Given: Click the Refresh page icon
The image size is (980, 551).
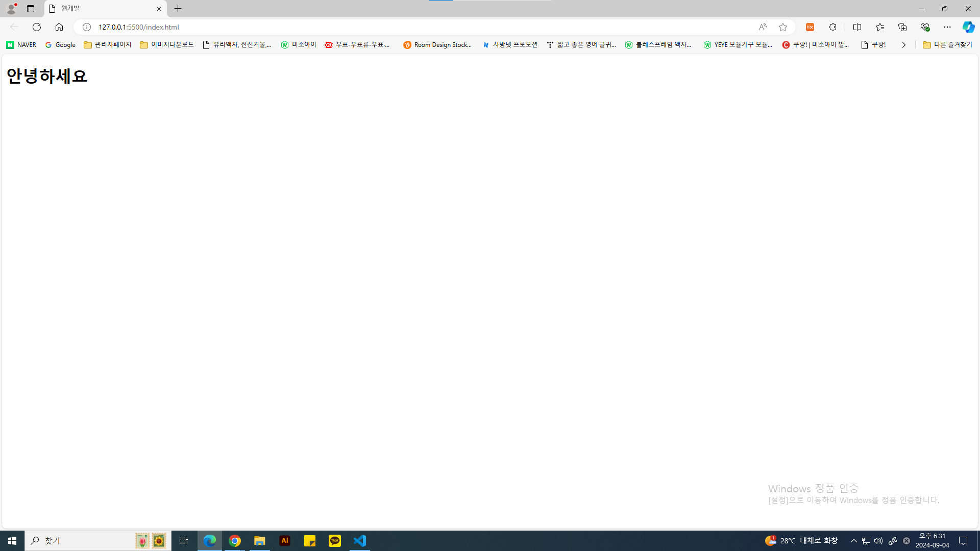Looking at the screenshot, I should point(37,27).
